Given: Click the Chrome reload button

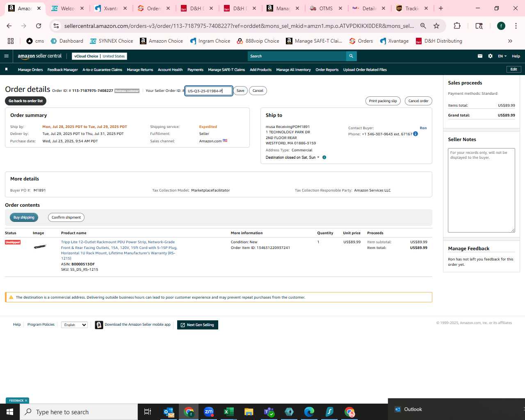Looking at the screenshot, I should pyautogui.click(x=39, y=26).
